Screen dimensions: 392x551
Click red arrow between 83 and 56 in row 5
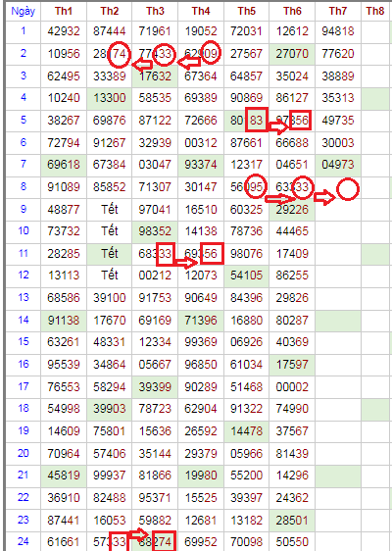[279, 126]
